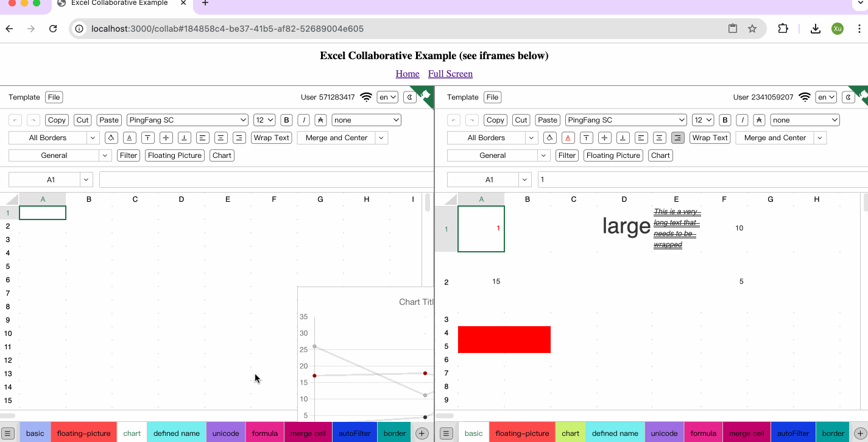Open the browser extensions puzzle icon
The height and width of the screenshot is (442, 868).
[783, 29]
